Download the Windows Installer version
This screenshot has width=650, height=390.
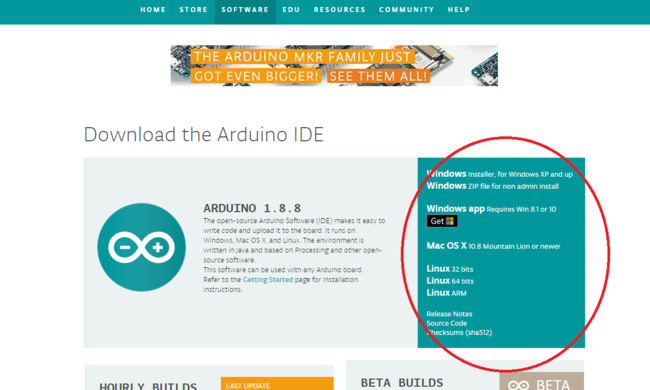click(499, 174)
